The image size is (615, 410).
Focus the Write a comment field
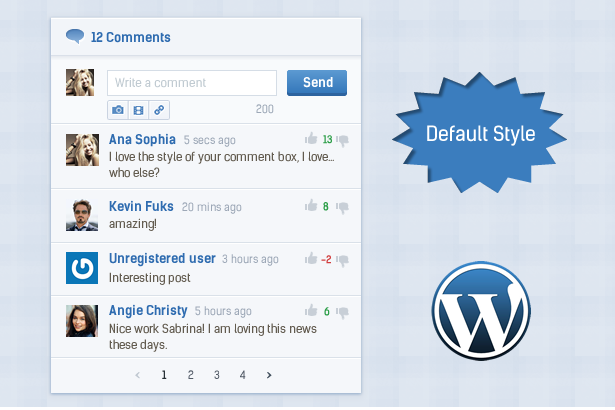[x=192, y=83]
